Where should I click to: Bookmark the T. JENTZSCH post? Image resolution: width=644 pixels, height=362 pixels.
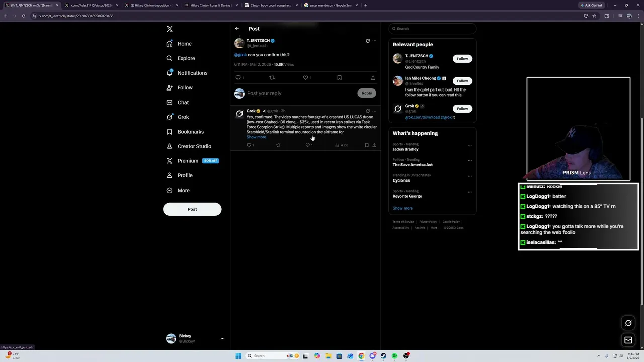point(339,78)
